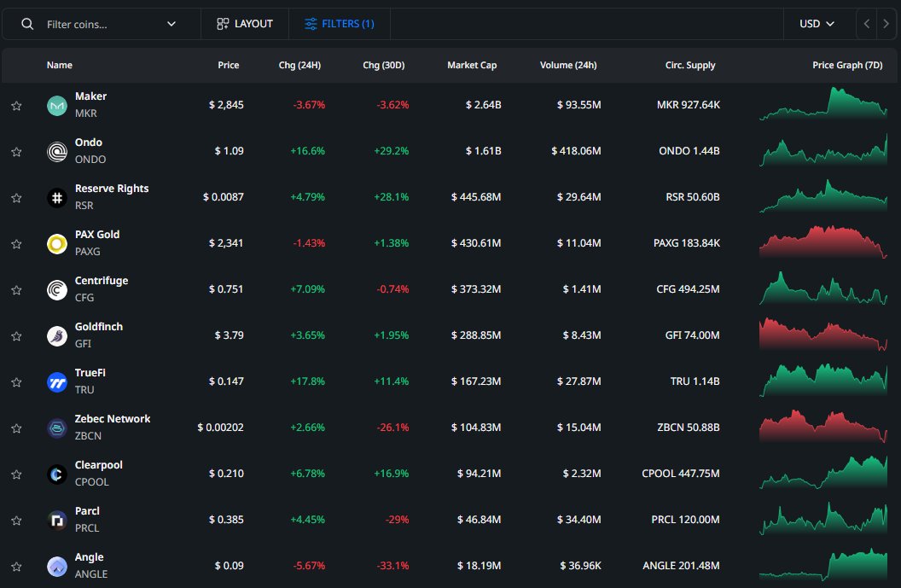
Task: Favorite Centrifuge with its star
Action: tap(17, 289)
